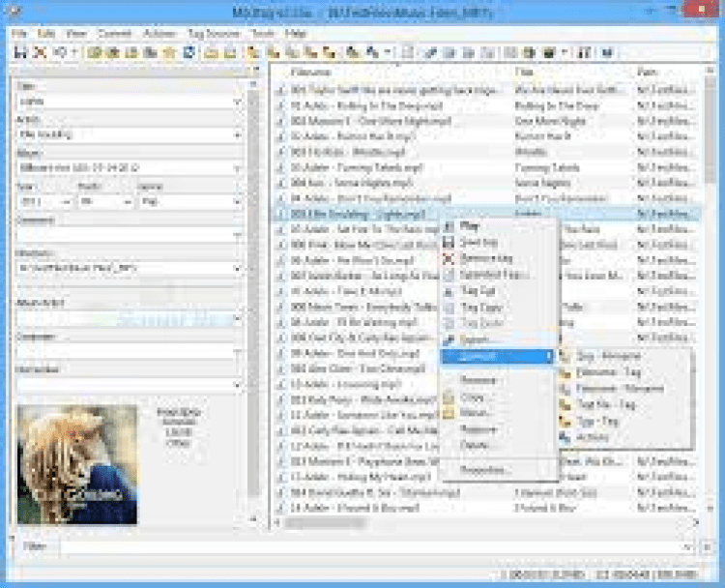Expand the Directory field dropdown
Screen dimensions: 725x588
tap(237, 268)
